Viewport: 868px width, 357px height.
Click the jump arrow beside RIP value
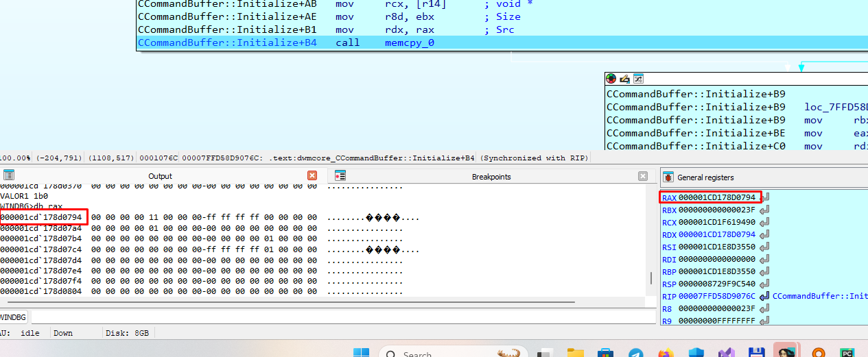coord(764,296)
